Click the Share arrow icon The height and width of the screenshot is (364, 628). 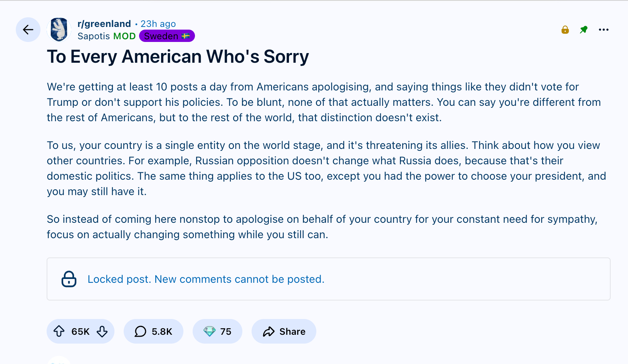(x=269, y=331)
